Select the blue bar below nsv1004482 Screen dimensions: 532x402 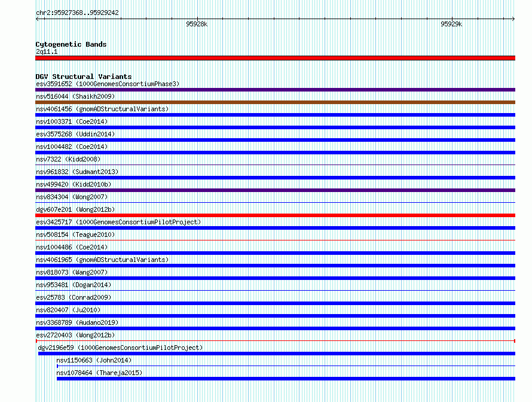(275, 153)
